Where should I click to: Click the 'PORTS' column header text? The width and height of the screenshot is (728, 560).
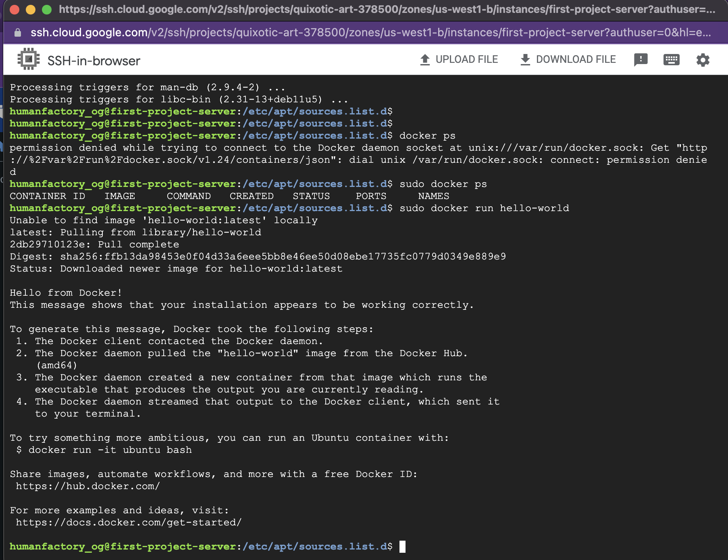pyautogui.click(x=371, y=196)
